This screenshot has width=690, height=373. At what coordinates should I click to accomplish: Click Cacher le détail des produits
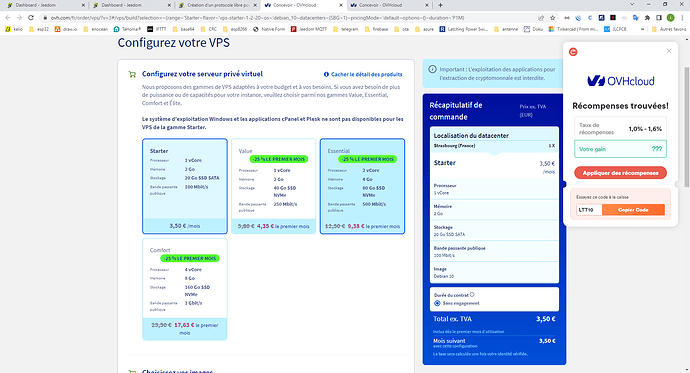363,74
